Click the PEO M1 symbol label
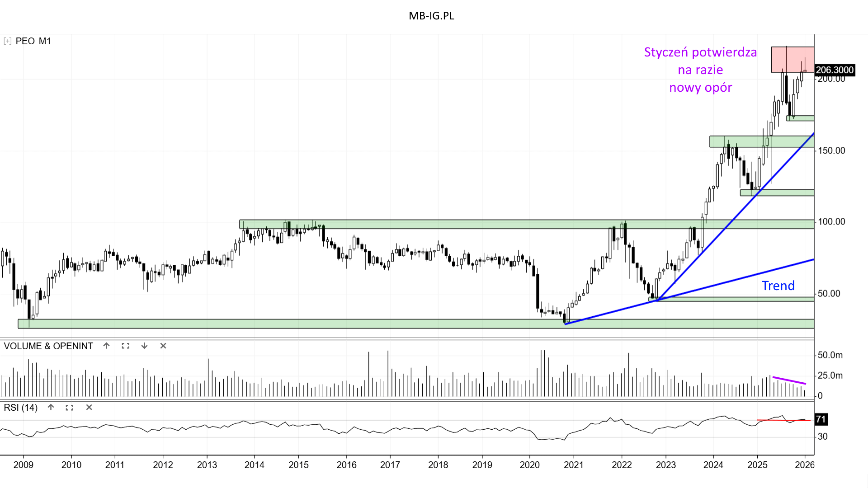Image resolution: width=868 pixels, height=488 pixels. pyautogui.click(x=33, y=41)
